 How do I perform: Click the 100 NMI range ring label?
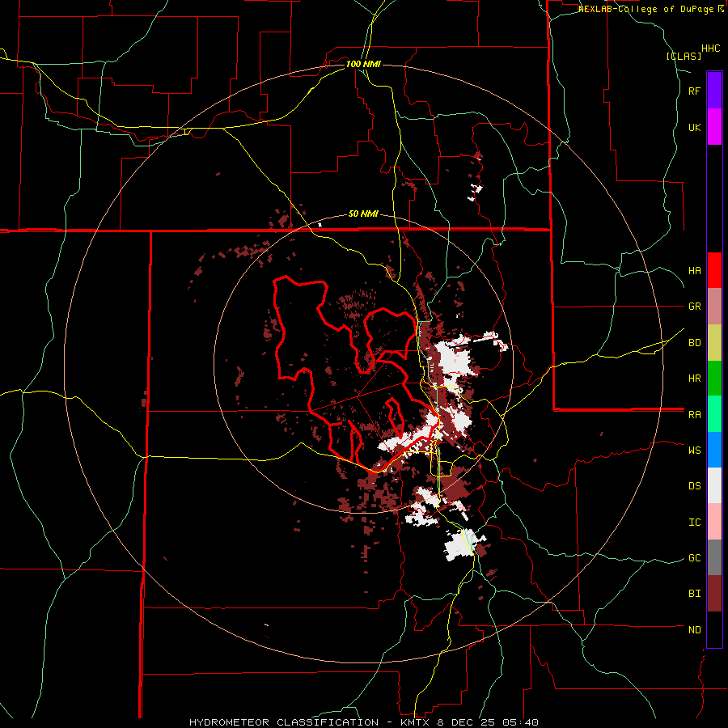pyautogui.click(x=363, y=64)
